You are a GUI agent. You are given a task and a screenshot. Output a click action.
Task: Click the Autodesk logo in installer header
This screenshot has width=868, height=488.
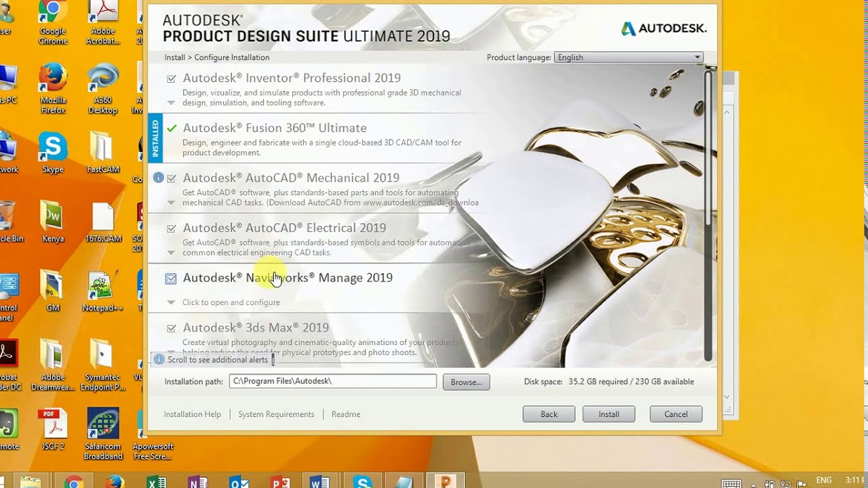tap(664, 28)
